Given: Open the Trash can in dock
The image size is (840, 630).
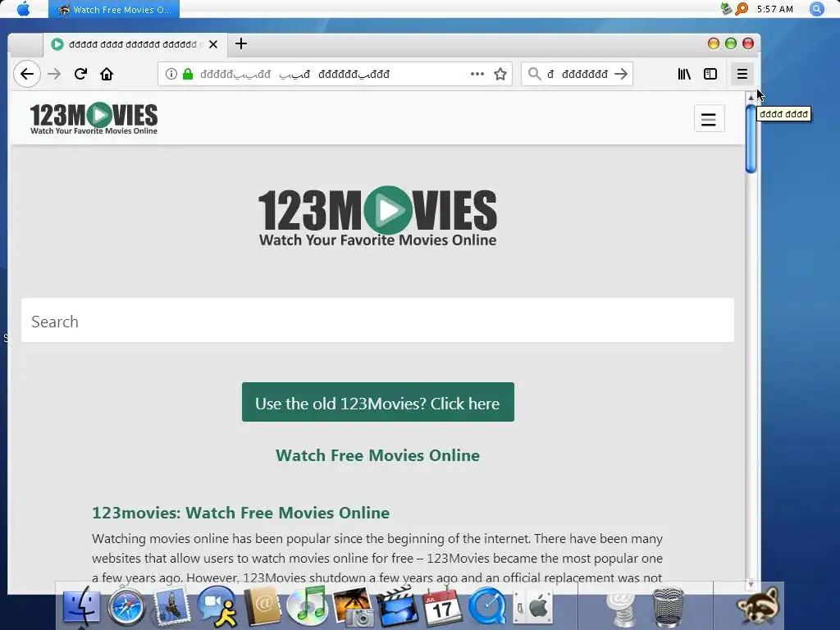Looking at the screenshot, I should [668, 606].
